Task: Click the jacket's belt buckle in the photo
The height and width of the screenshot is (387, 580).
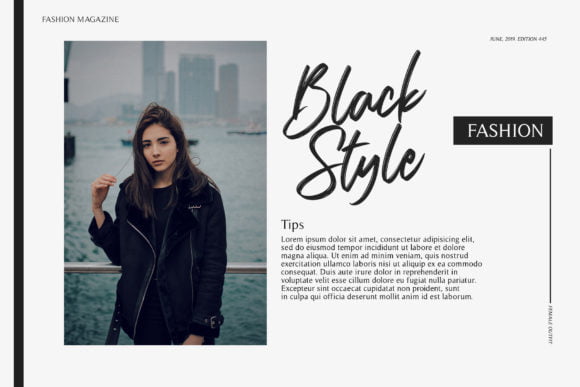Action: (214, 322)
